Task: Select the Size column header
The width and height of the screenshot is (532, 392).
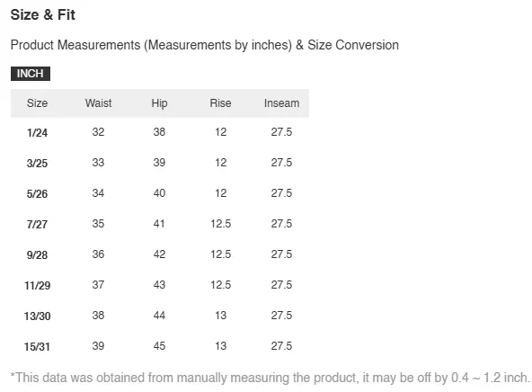Action: [x=38, y=103]
